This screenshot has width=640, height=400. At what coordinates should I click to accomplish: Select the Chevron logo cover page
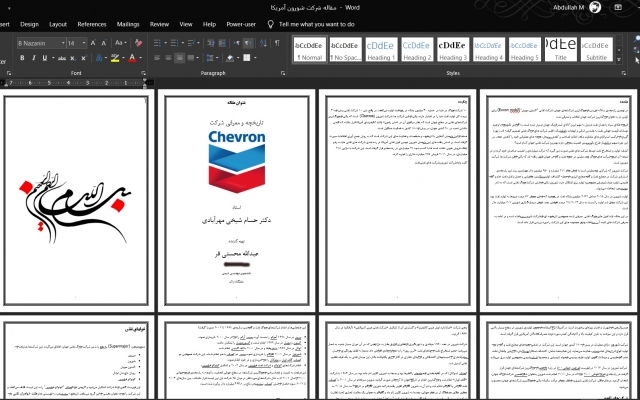coord(237,201)
